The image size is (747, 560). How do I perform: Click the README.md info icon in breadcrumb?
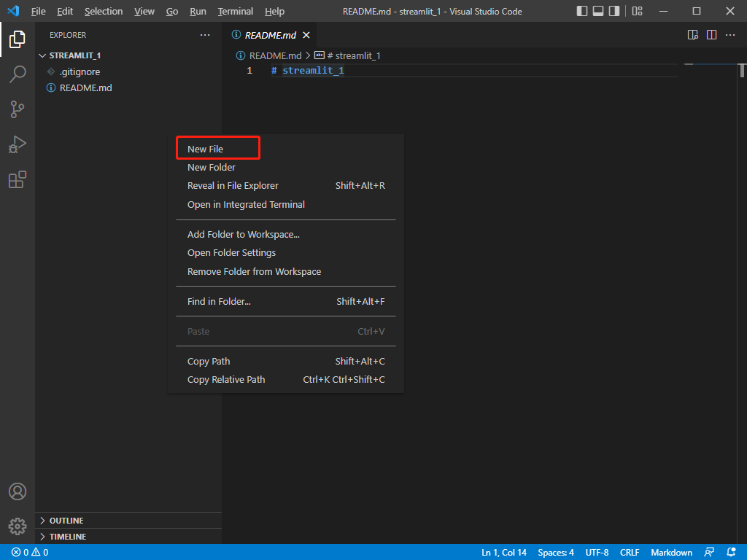pyautogui.click(x=241, y=55)
